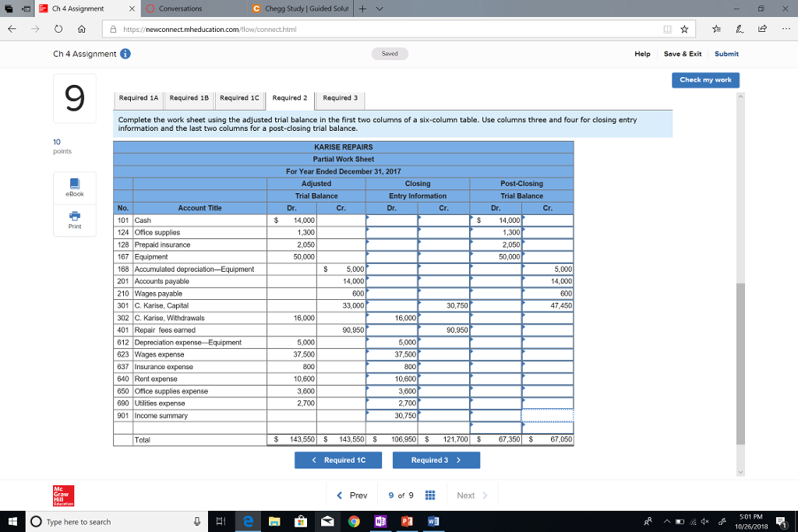798x532 pixels.
Task: Select Income summary post-closing Cr. cell
Action: 548,415
